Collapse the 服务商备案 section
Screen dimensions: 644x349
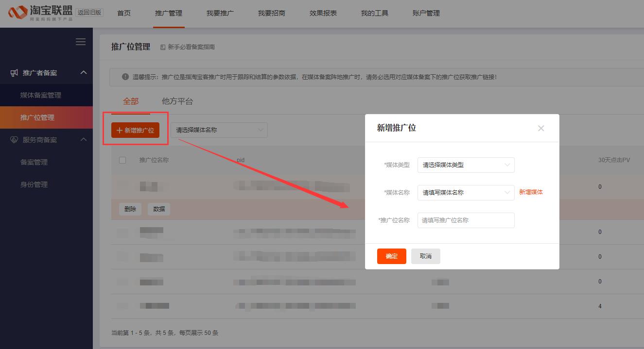coord(83,140)
